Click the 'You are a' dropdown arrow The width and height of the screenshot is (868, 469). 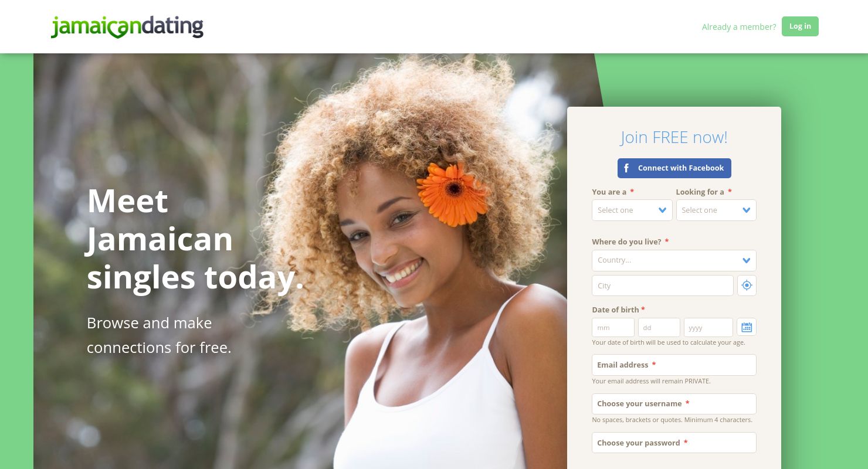[662, 210]
